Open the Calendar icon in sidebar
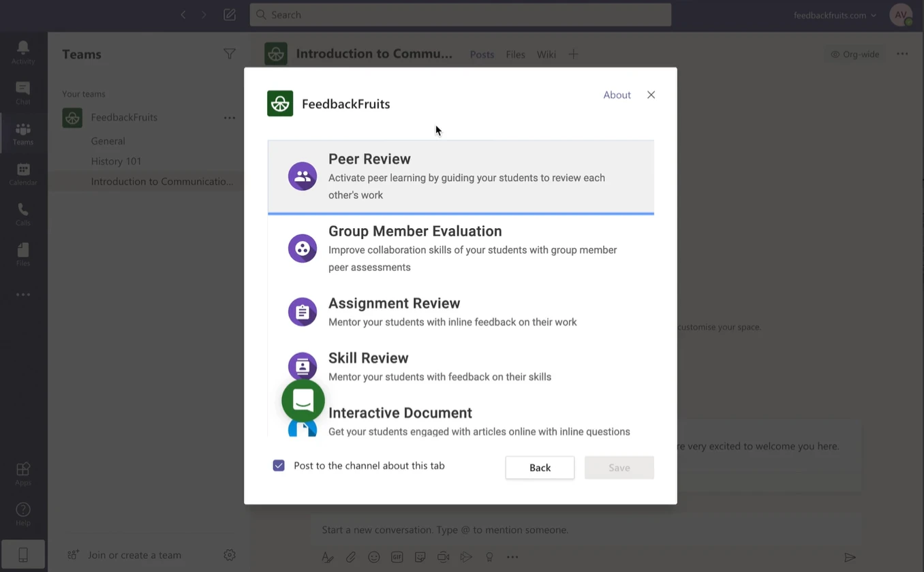This screenshot has height=572, width=924. [22, 174]
